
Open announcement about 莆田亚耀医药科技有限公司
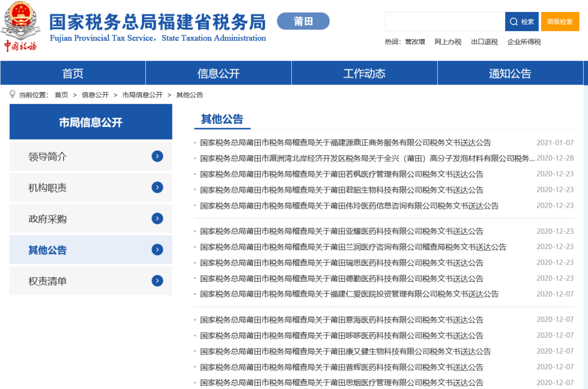(x=341, y=231)
